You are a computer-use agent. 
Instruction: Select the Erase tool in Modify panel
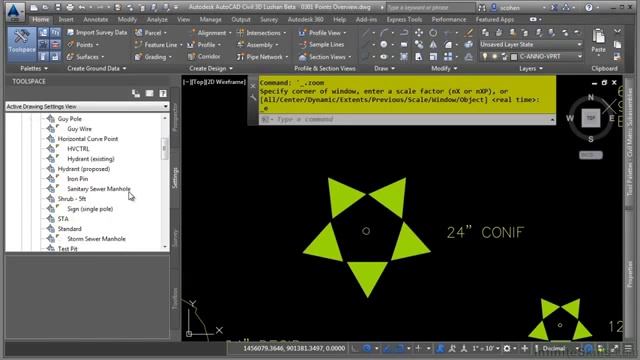point(469,33)
